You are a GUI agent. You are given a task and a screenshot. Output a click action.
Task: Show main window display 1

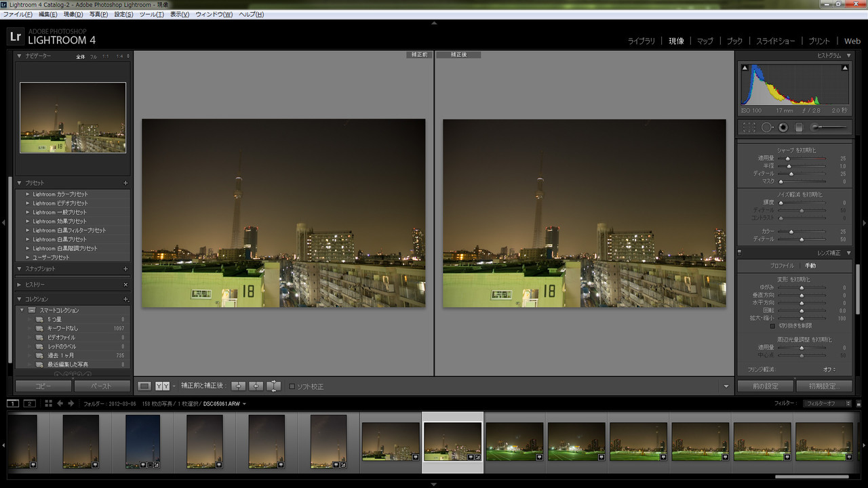pyautogui.click(x=13, y=403)
